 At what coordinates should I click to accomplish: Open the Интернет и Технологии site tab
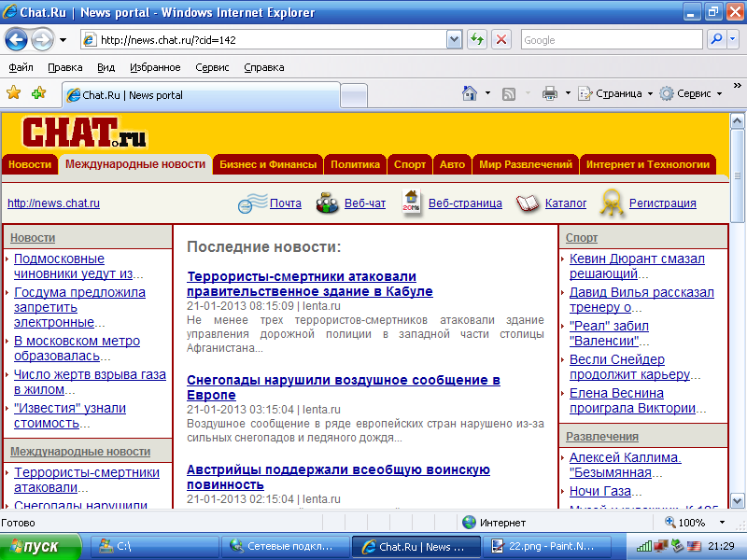648,164
